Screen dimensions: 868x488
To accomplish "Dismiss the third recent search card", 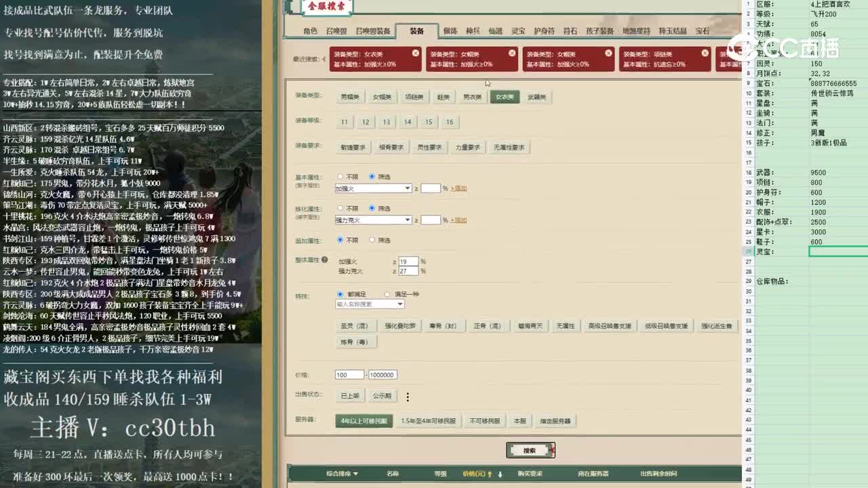I will (x=608, y=53).
